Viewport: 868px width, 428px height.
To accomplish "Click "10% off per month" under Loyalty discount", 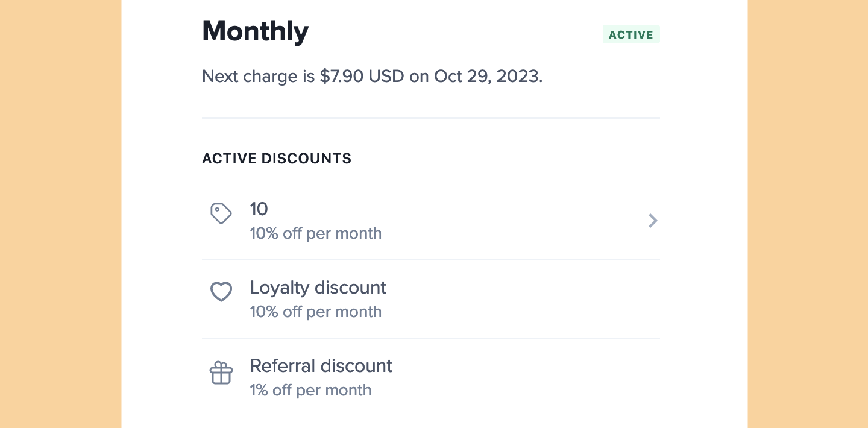I will click(x=315, y=312).
